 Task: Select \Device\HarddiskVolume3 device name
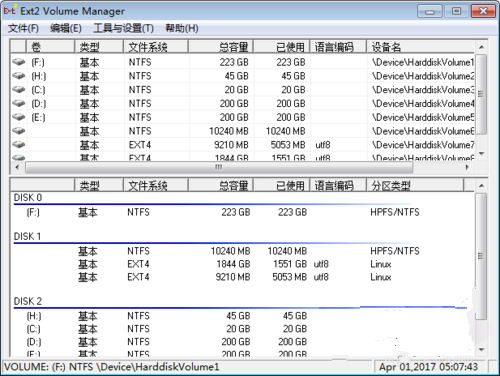point(423,90)
